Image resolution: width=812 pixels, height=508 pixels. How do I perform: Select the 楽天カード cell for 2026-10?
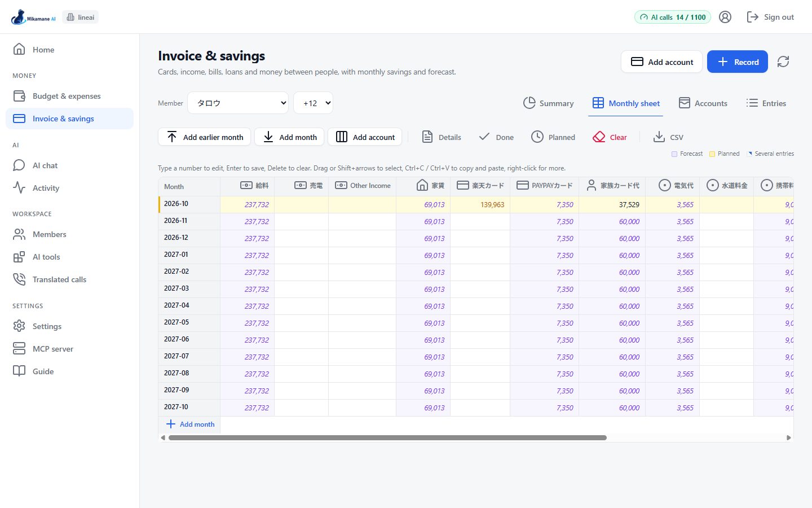(480, 204)
